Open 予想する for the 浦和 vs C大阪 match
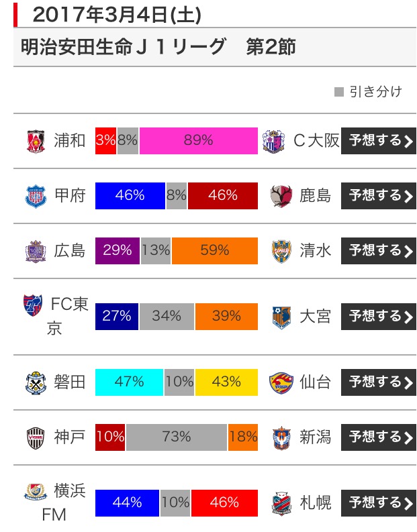 point(379,141)
